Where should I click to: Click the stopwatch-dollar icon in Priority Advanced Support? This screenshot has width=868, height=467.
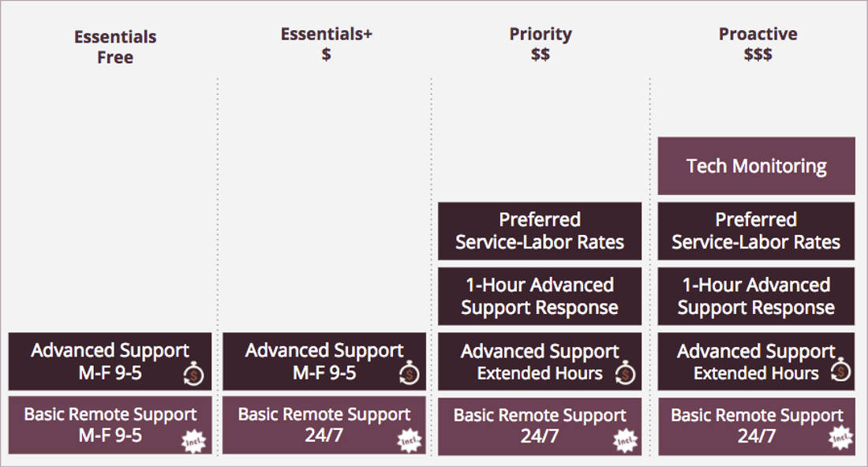point(625,373)
